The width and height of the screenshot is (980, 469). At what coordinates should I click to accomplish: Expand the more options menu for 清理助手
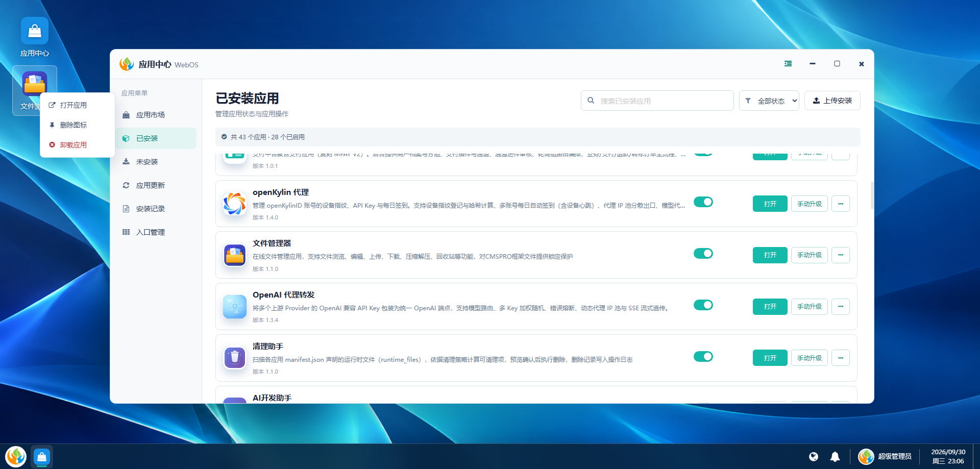[x=841, y=358]
